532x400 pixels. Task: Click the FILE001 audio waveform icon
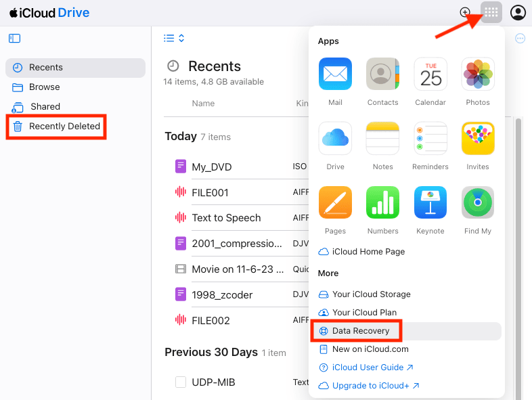[180, 192]
